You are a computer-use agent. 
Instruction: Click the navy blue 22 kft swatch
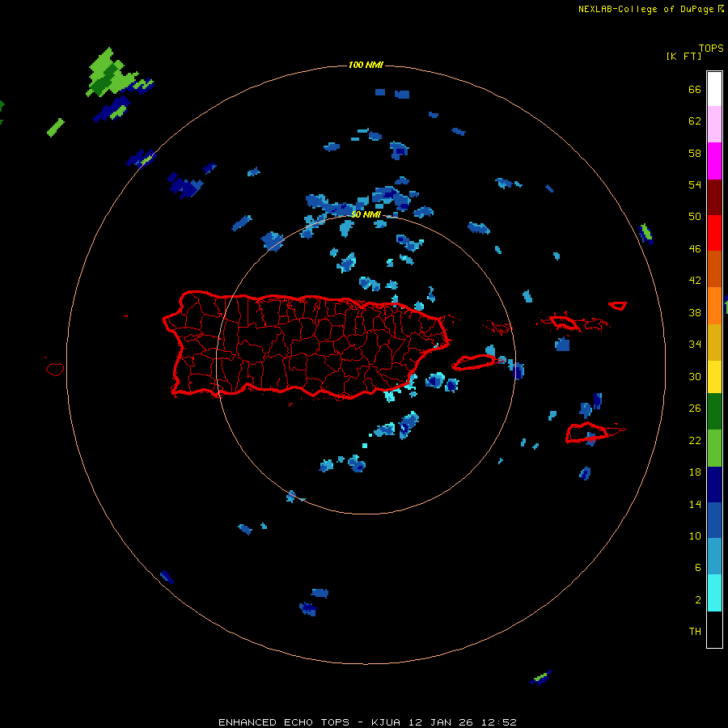tap(714, 484)
